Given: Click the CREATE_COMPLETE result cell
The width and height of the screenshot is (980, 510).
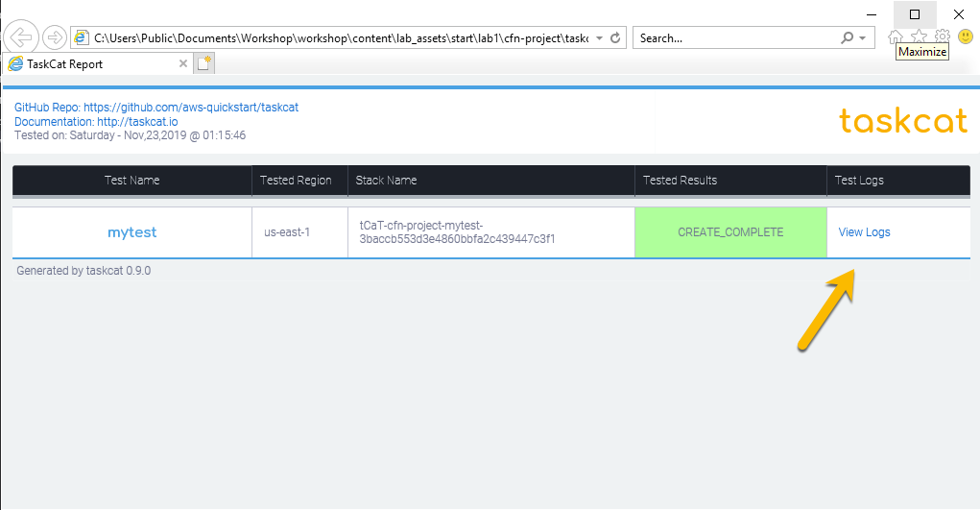Looking at the screenshot, I should [730, 232].
